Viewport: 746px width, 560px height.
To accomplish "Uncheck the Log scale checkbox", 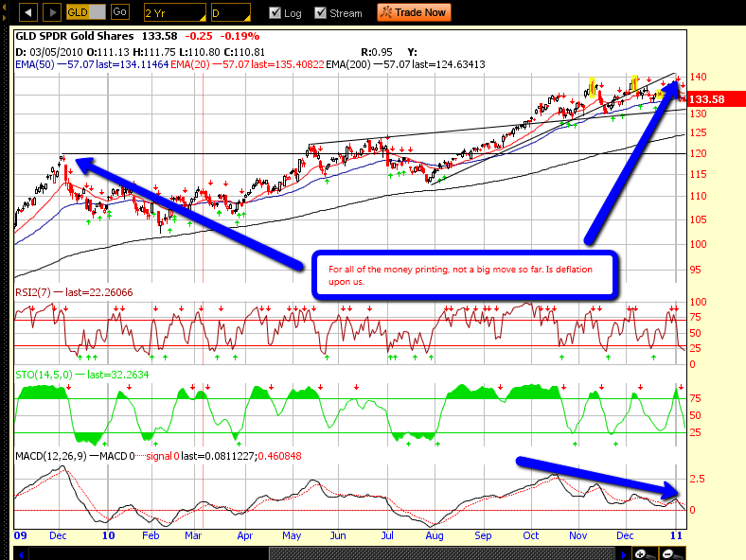I will click(x=275, y=13).
